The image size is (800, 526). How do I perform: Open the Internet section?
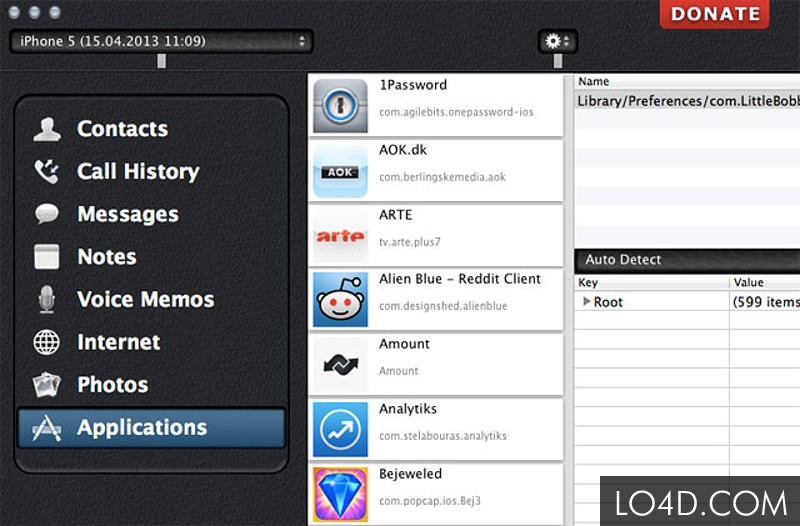(x=118, y=342)
